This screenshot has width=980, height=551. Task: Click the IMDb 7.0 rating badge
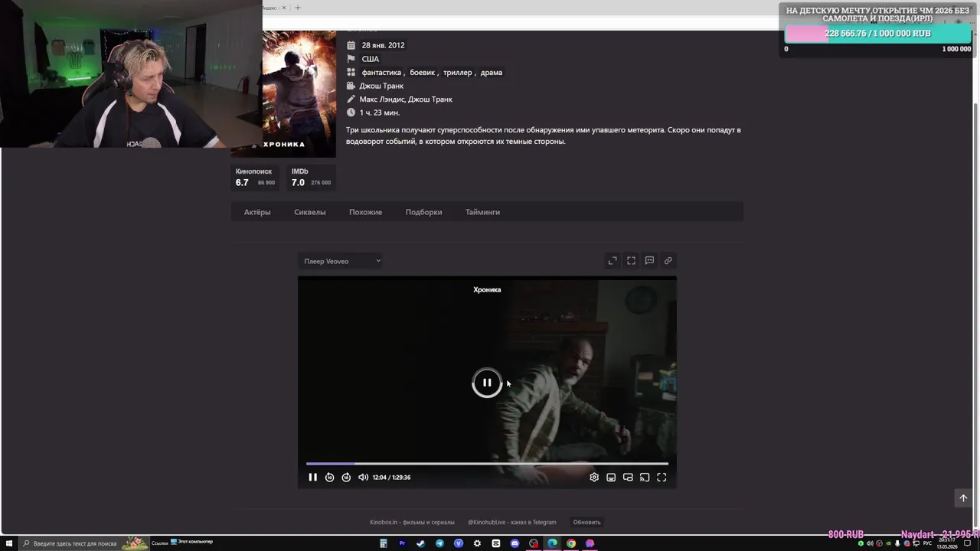[x=311, y=178]
